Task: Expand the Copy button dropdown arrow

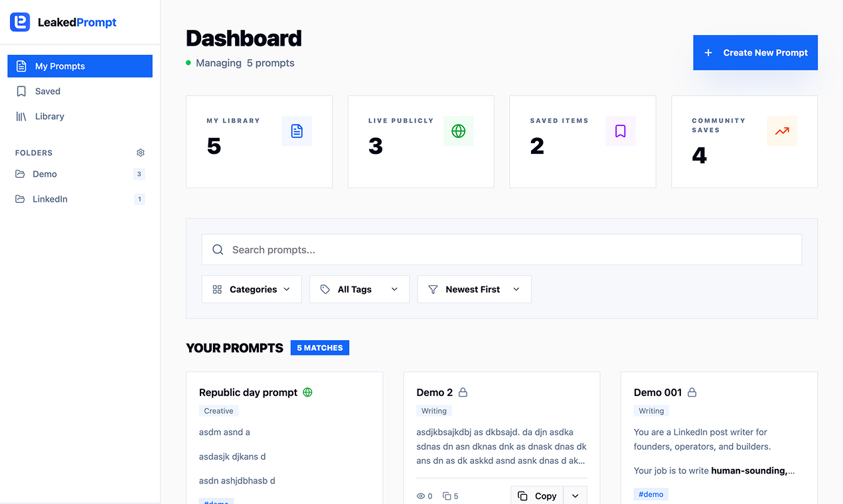Action: [575, 495]
